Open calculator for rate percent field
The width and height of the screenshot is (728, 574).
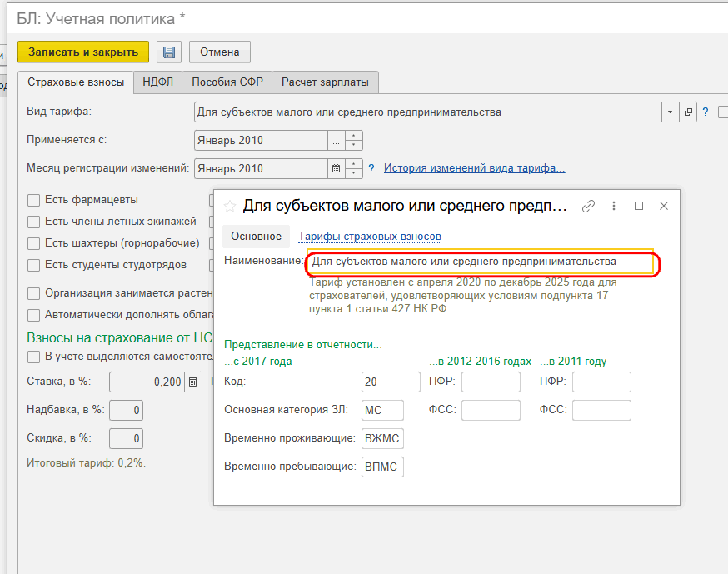(x=193, y=382)
